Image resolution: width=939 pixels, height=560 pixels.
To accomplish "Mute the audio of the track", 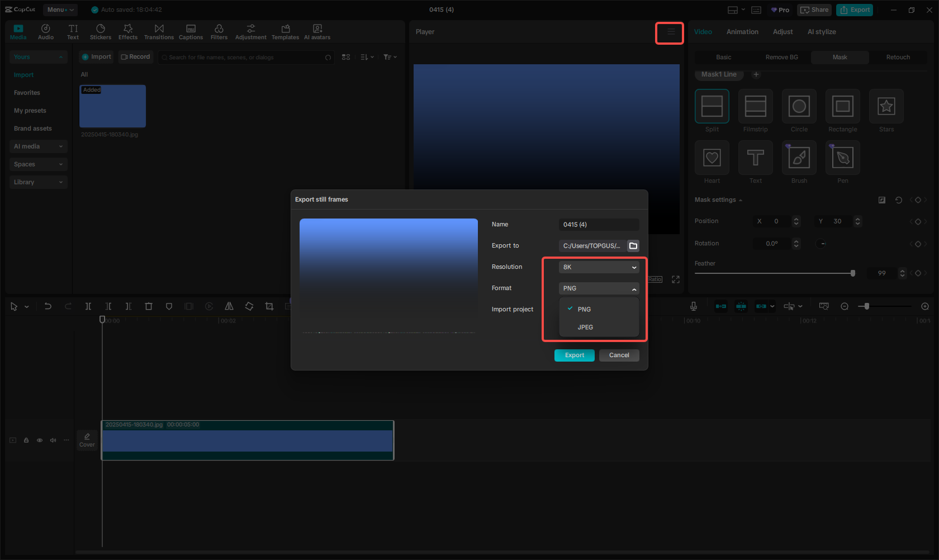I will (53, 440).
